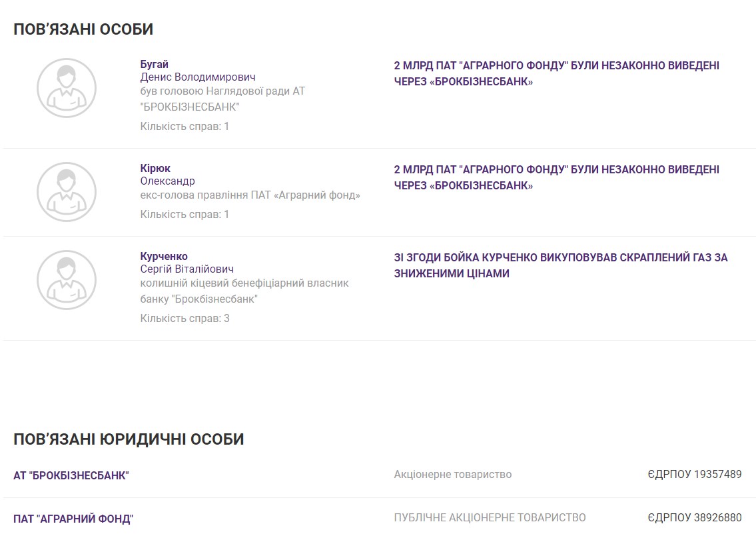Screen dimensions: 756x534
Task: Click 'Кількість справ: 1' under Кірюк
Action: (x=185, y=214)
